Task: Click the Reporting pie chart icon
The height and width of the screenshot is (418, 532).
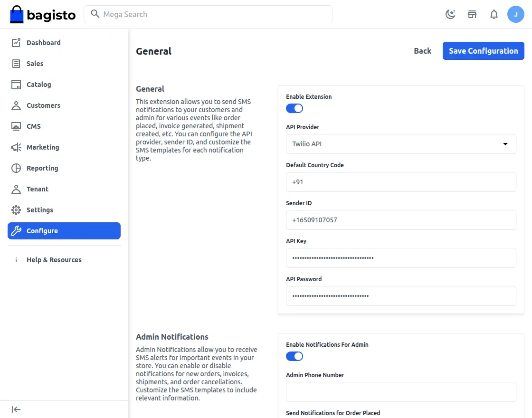Action: pos(16,168)
